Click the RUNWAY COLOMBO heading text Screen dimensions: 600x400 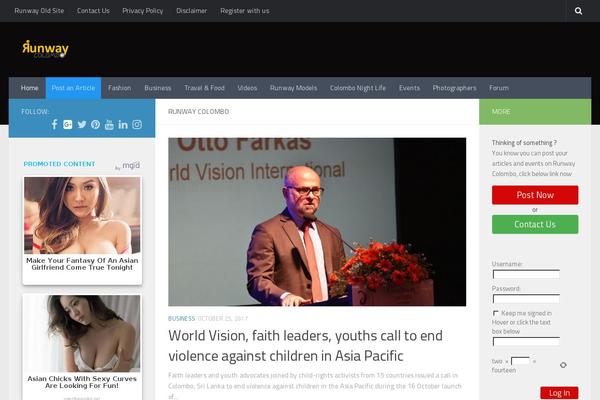click(x=199, y=111)
